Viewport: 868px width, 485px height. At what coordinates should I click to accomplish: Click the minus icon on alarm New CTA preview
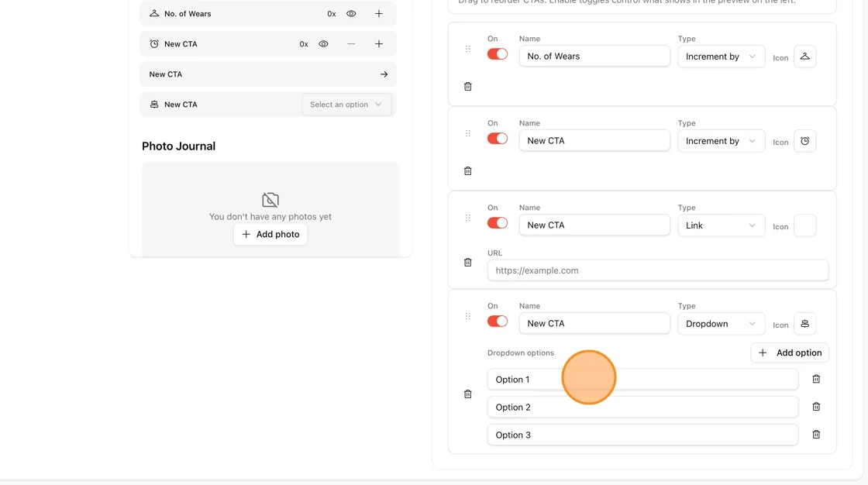[351, 43]
